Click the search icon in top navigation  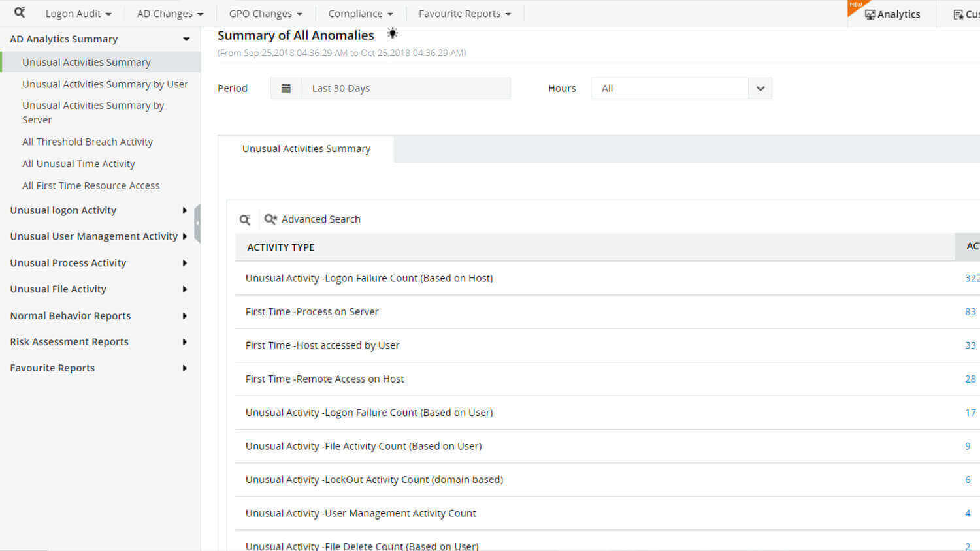(20, 12)
